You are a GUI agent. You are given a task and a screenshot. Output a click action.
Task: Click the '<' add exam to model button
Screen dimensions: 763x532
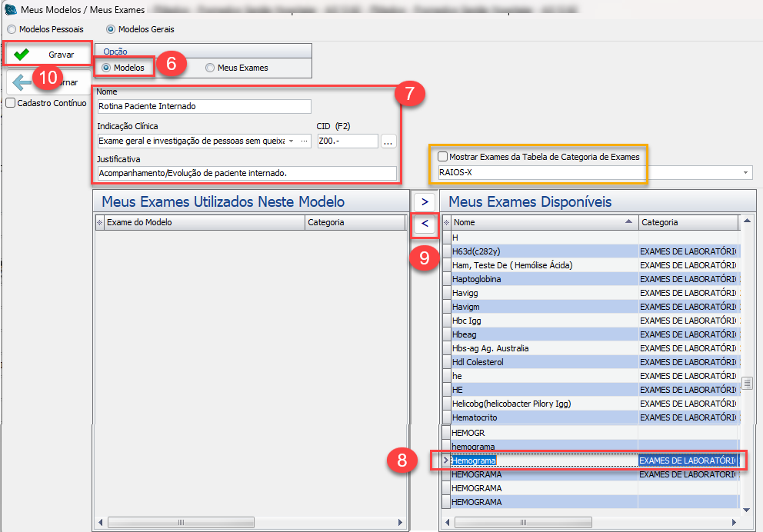(425, 224)
